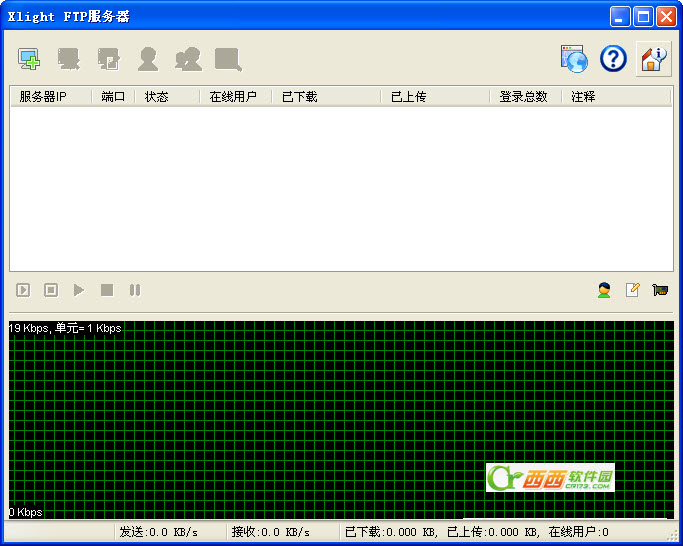Click the 0 Kbps graph baseline label
Image resolution: width=683 pixels, height=546 pixels.
(x=26, y=512)
